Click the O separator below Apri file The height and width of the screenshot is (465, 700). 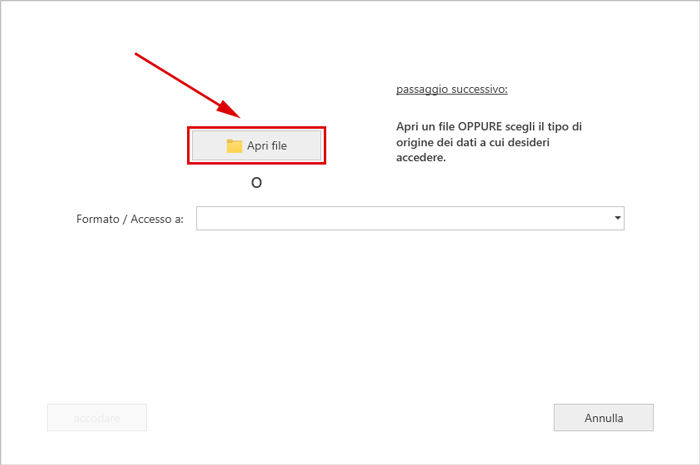pos(257,183)
